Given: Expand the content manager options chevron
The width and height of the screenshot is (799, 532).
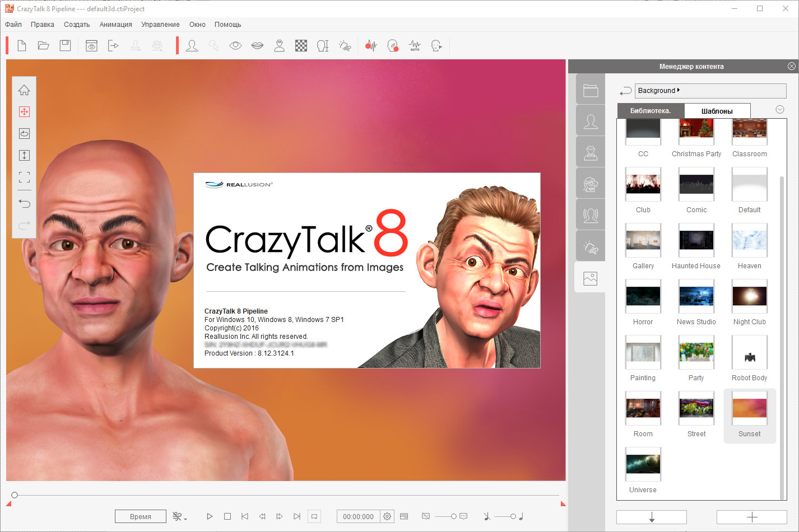Looking at the screenshot, I should (x=780, y=110).
